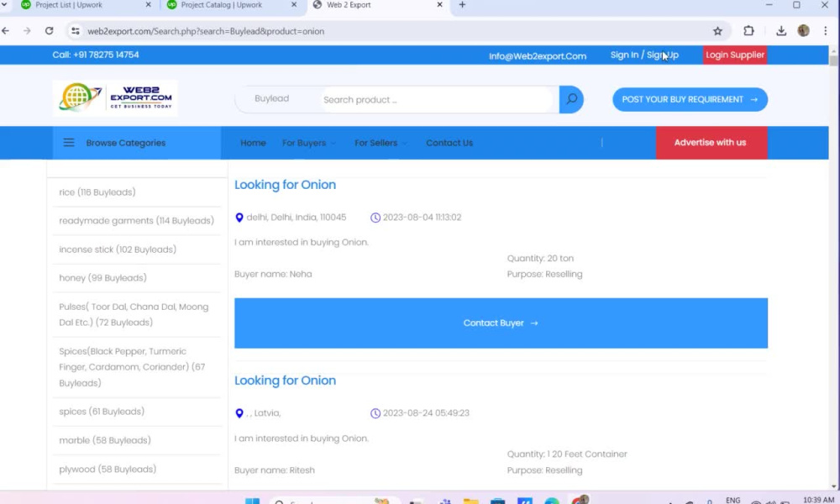The width and height of the screenshot is (840, 504).
Task: Open the Sign In / Sign Up link
Action: [x=644, y=55]
